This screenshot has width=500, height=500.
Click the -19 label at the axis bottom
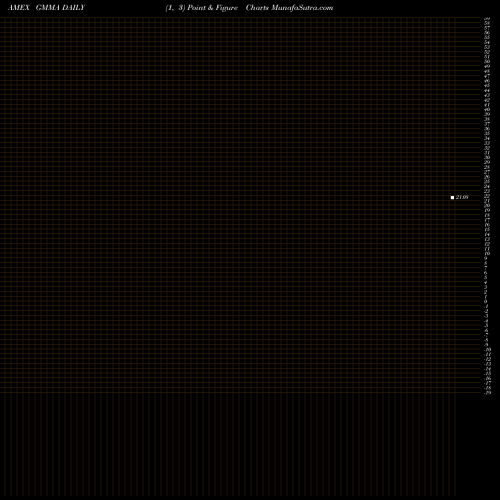487,393
